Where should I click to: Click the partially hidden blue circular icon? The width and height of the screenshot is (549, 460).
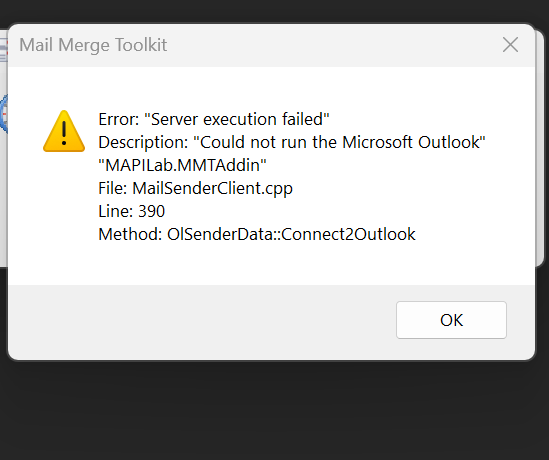click(x=4, y=114)
